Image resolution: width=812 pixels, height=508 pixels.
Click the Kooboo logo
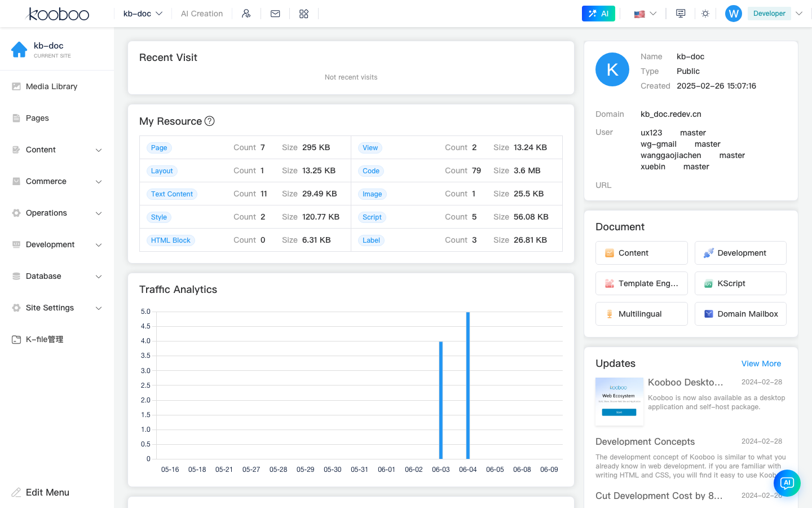(x=58, y=14)
